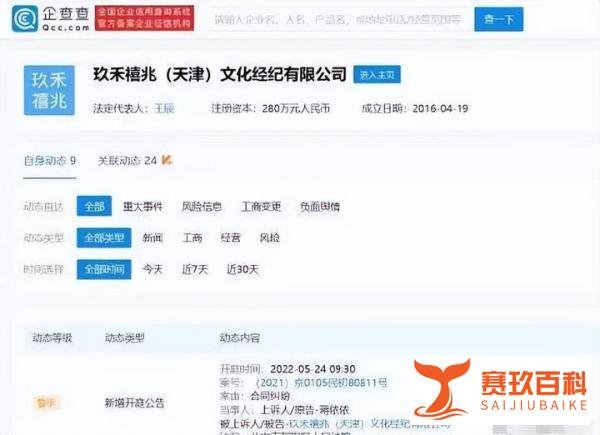This screenshot has height=435, width=600.
Task: Click plaintiff 蒋依依 name
Action: pyautogui.click(x=334, y=410)
